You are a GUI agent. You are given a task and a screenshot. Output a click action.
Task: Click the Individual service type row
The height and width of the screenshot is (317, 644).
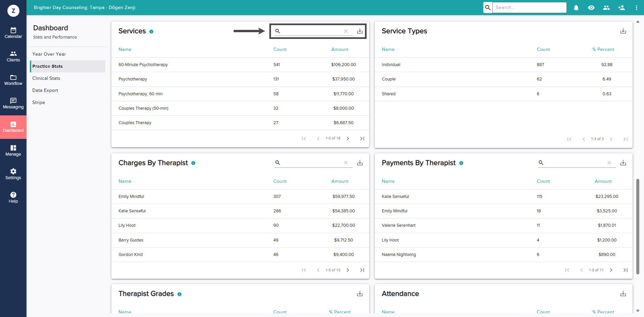click(503, 65)
